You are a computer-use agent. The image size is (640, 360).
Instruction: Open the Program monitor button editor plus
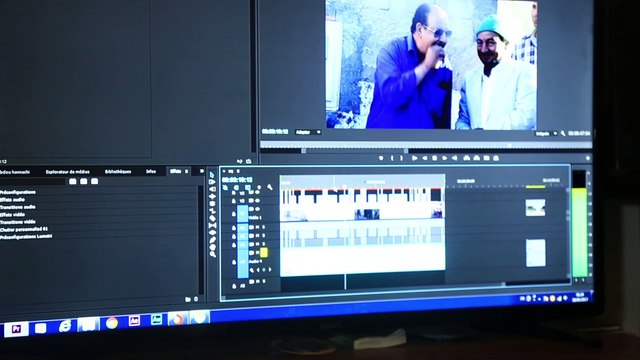coord(588,158)
